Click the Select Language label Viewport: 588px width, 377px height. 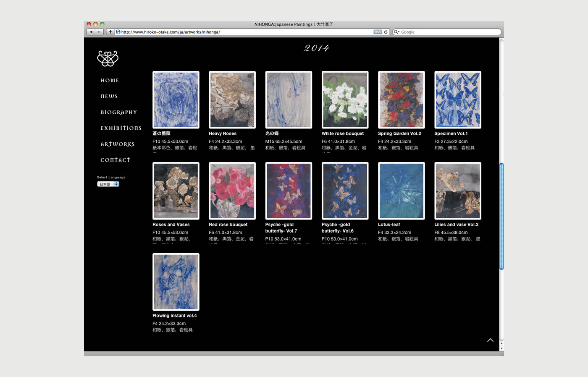coord(111,177)
